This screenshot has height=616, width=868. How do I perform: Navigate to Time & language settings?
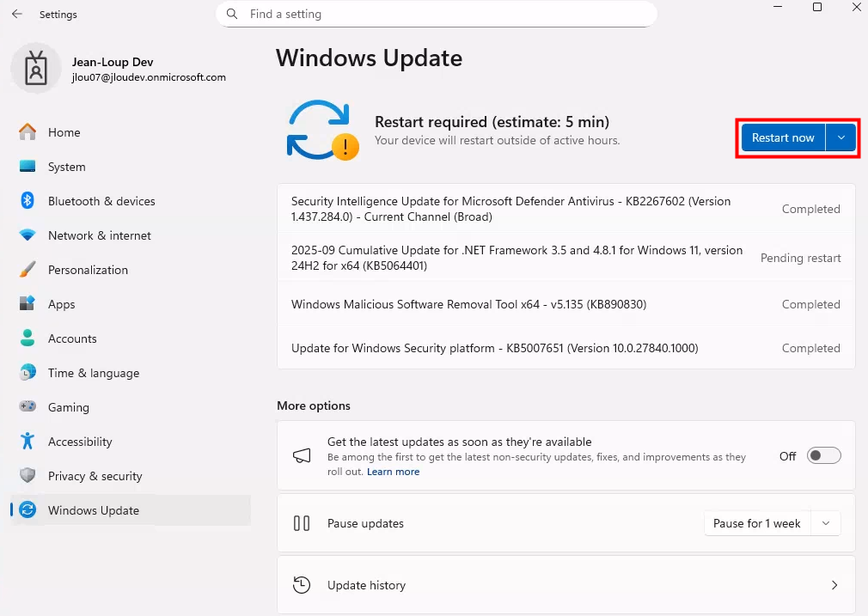[93, 373]
